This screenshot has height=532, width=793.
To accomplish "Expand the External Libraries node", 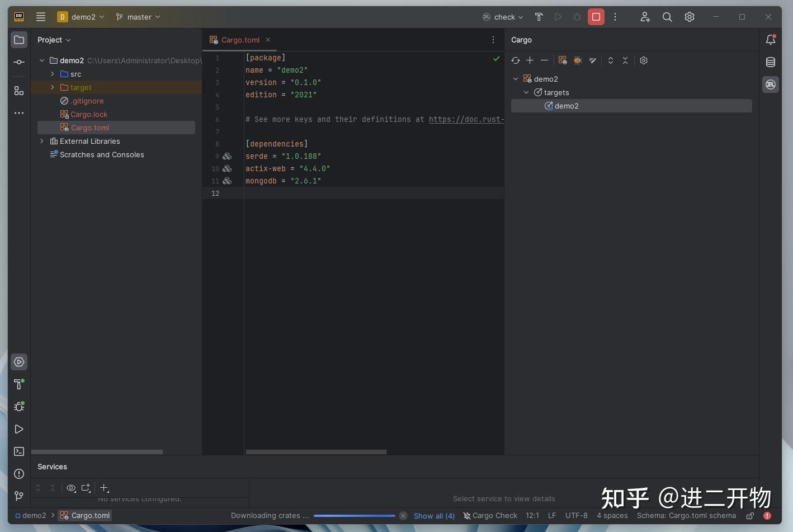I will [x=41, y=141].
